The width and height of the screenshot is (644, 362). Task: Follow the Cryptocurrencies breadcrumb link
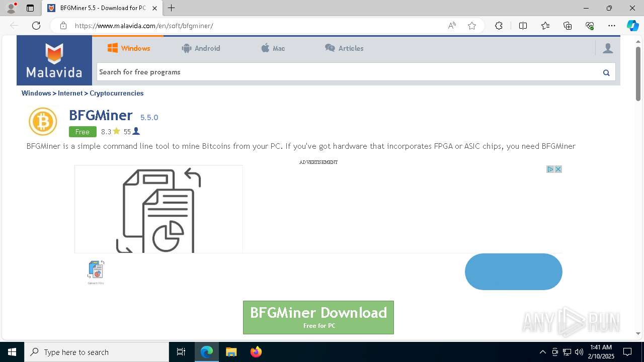[x=117, y=93]
